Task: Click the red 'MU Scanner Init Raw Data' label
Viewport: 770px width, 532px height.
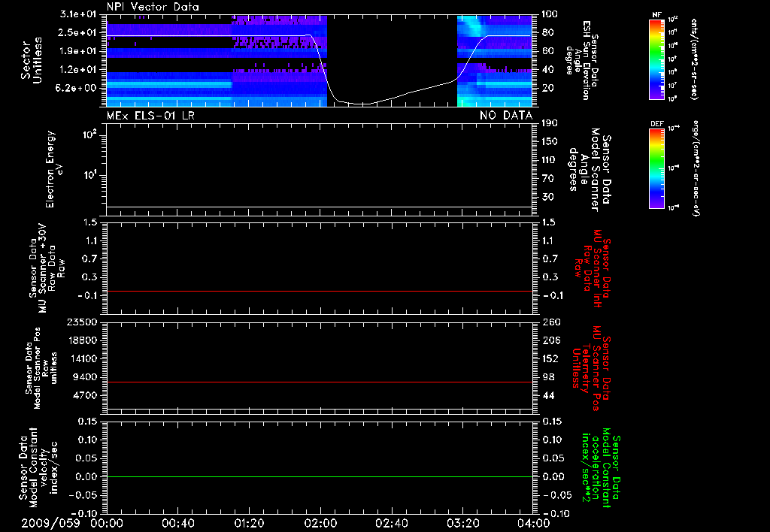Action: pos(593,268)
